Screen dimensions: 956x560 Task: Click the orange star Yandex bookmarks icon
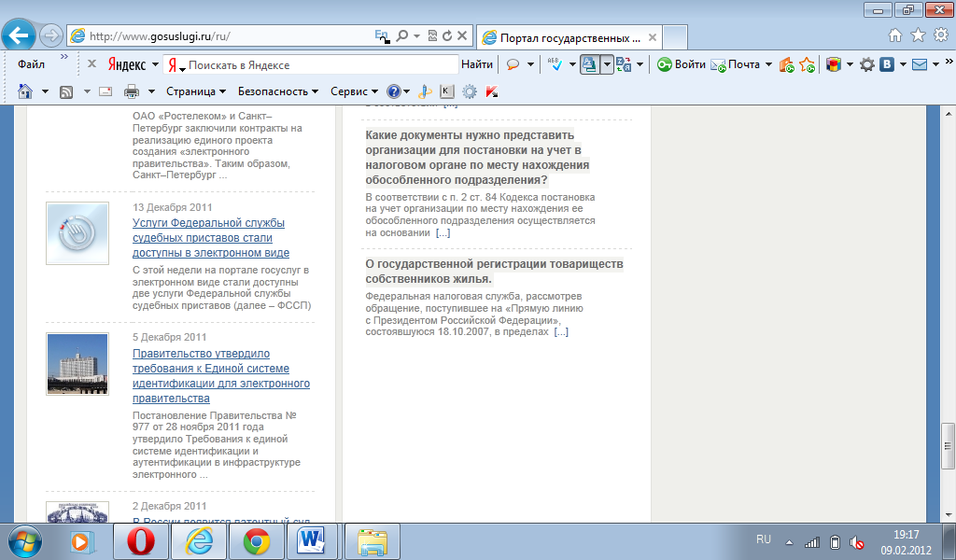(807, 64)
